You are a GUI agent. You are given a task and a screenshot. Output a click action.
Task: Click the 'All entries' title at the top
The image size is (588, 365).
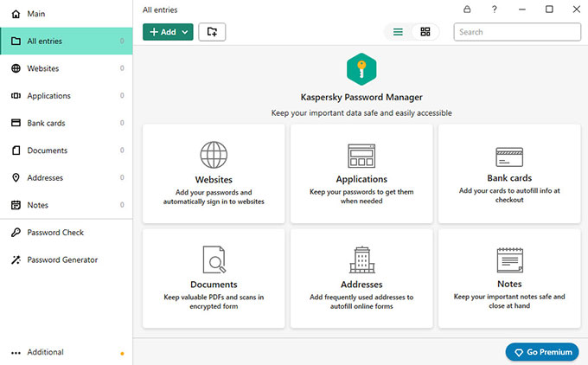click(160, 10)
